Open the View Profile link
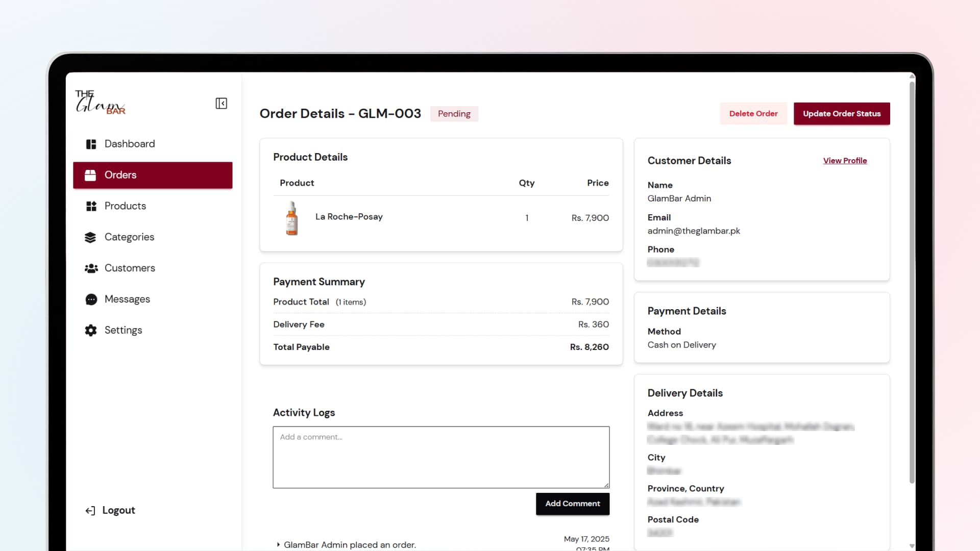This screenshot has height=551, width=980. [845, 161]
